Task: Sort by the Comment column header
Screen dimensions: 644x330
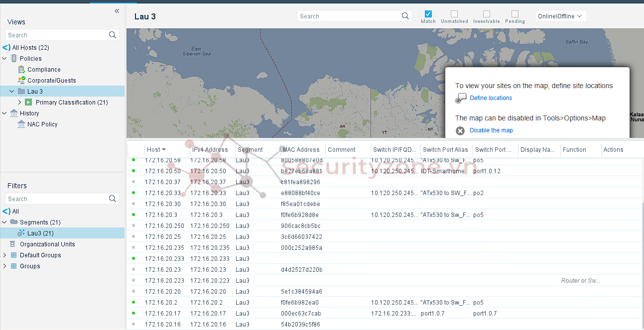Action: tap(342, 150)
